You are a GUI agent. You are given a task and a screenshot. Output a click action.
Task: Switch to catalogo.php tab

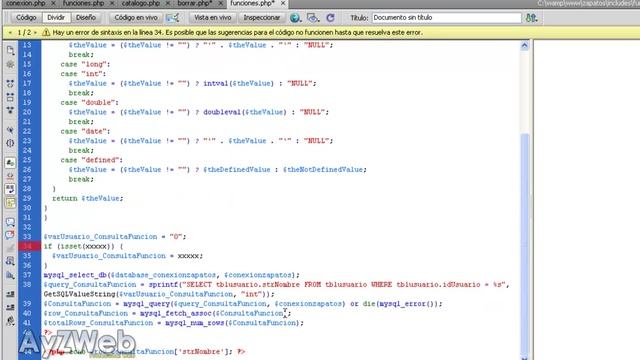tap(141, 3)
